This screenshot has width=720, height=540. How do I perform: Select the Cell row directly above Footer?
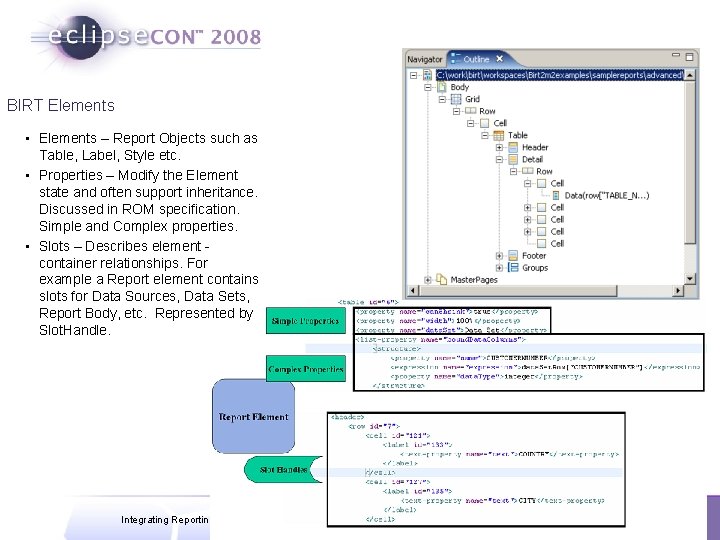point(557,243)
